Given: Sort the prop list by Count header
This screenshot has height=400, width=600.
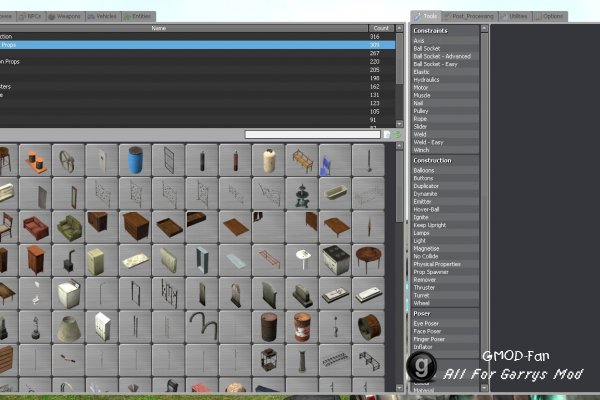Looking at the screenshot, I should (381, 28).
